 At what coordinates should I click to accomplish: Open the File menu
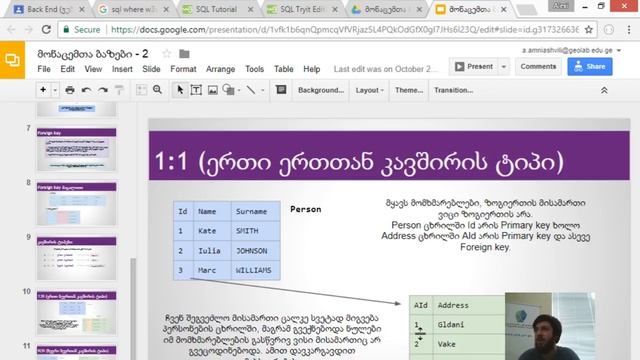click(x=44, y=69)
